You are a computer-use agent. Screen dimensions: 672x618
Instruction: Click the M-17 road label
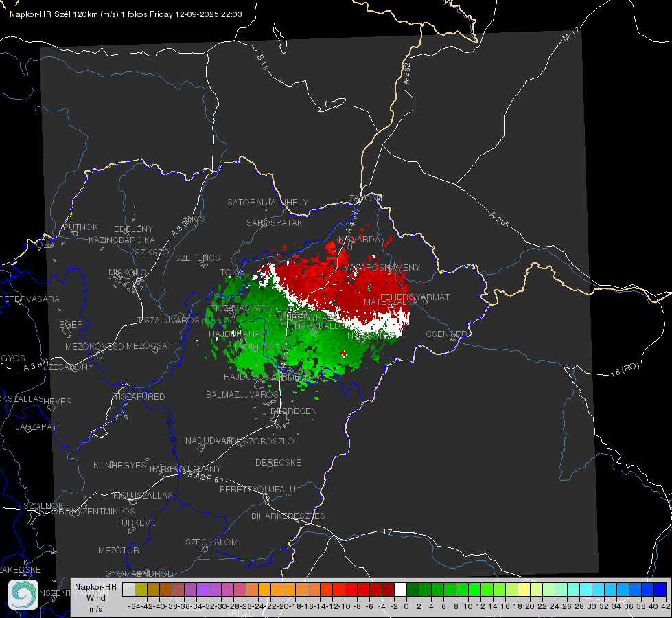(570, 34)
